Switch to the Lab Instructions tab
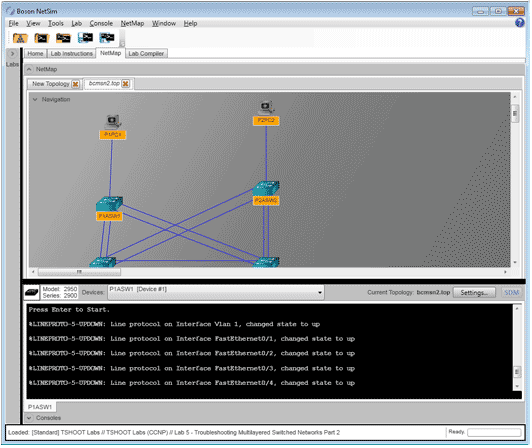 72,54
